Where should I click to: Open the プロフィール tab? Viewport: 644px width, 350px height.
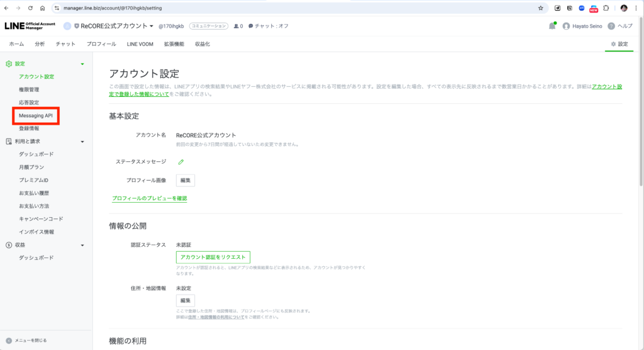(x=101, y=44)
